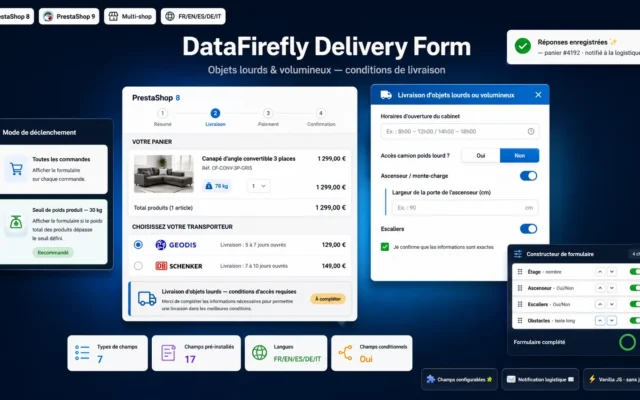This screenshot has height=400, width=640.
Task: Click the À compléter button
Action: (x=328, y=299)
